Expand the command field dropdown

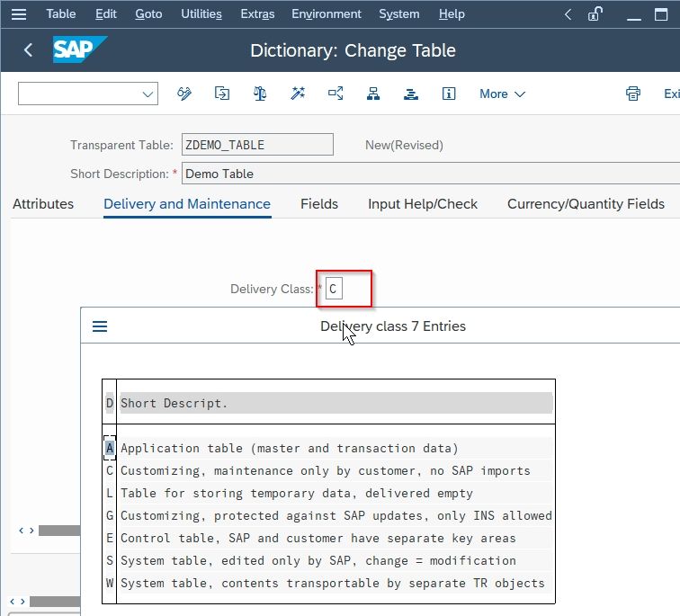(148, 94)
